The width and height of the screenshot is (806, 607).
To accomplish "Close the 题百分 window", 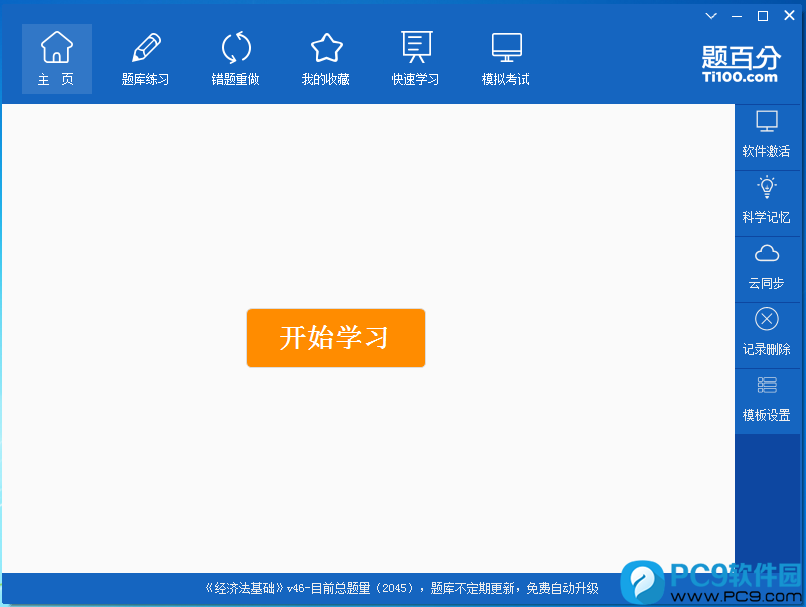I will coord(789,15).
